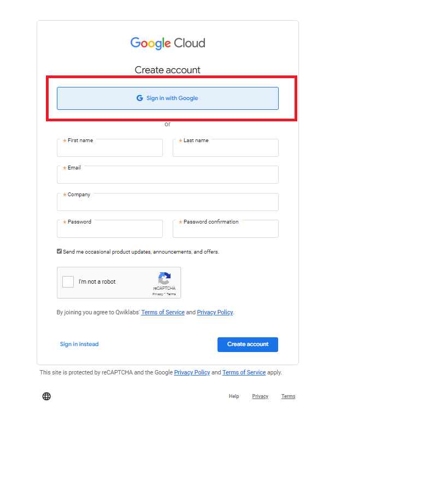Sign in with Google button
This screenshot has width=435, height=504.
click(168, 98)
